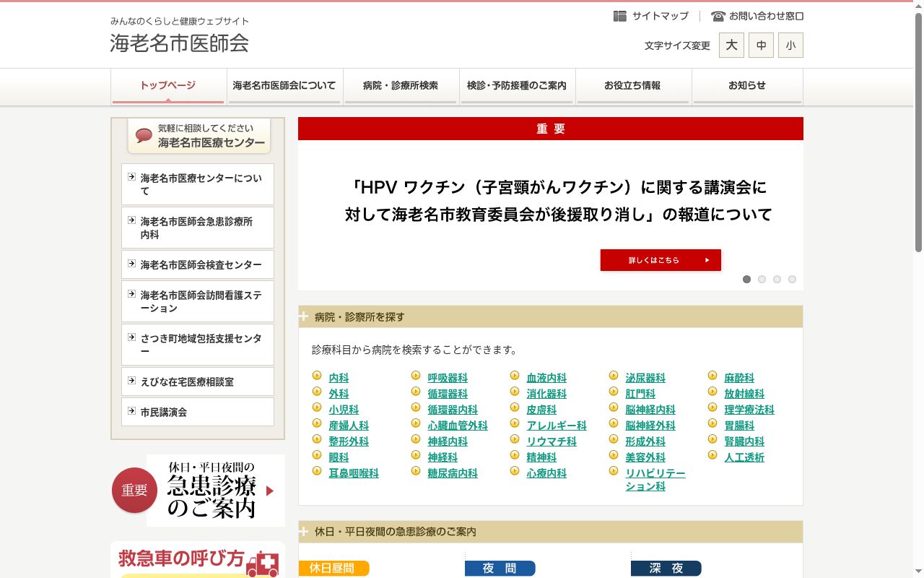Open 海老名市医師会検査センター sidebar item

(198, 264)
